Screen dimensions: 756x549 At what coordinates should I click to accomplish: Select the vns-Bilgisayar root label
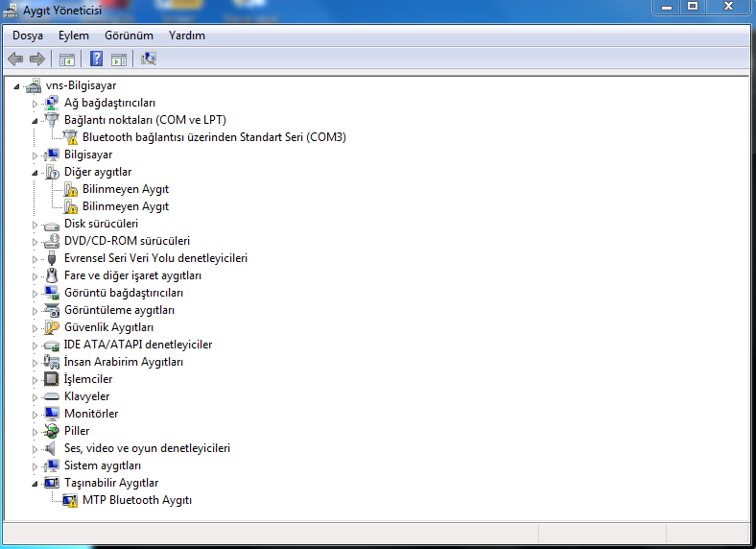[81, 85]
